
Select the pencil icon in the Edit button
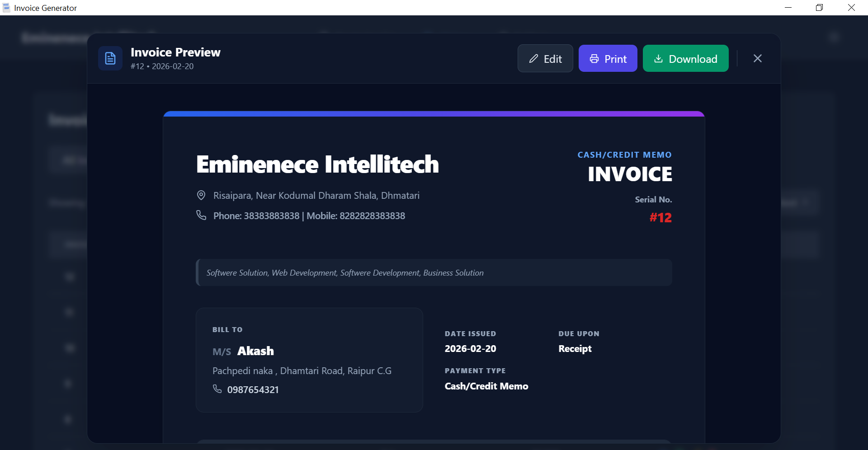(x=534, y=58)
